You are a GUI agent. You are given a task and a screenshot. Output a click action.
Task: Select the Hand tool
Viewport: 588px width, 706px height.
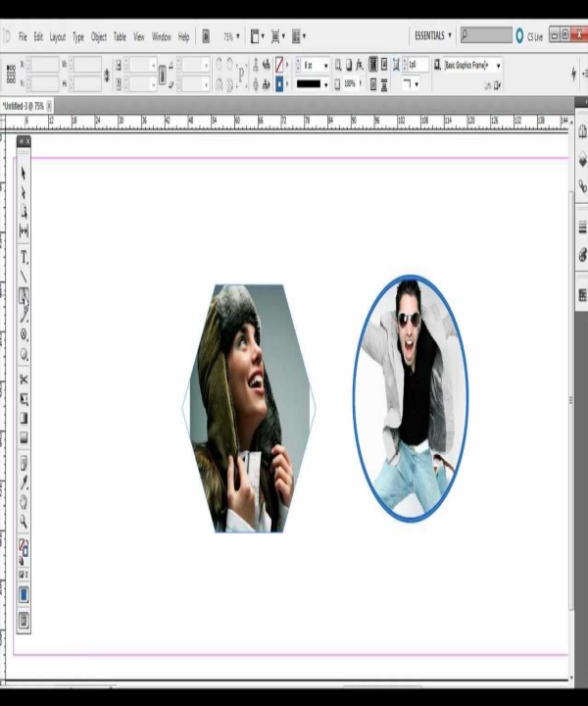tap(24, 502)
